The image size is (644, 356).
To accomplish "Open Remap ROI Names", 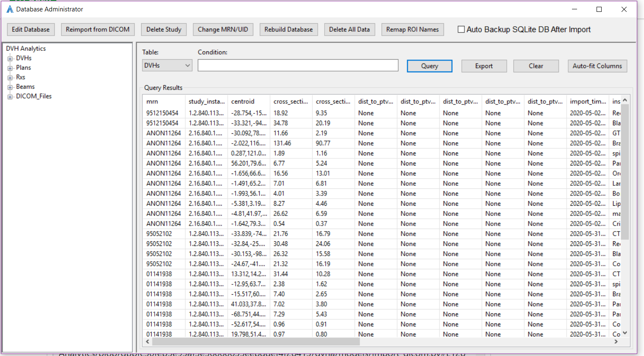I will click(412, 29).
